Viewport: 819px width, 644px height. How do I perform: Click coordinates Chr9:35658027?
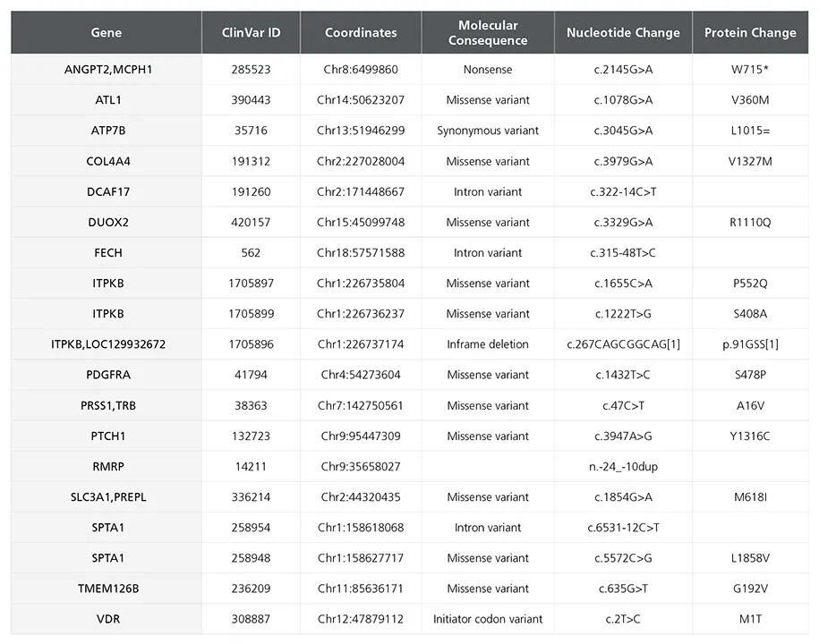coord(361,467)
